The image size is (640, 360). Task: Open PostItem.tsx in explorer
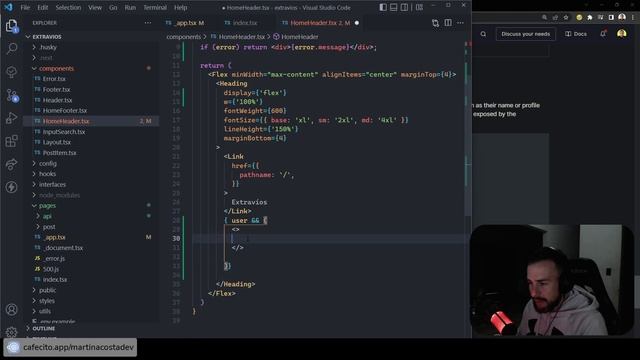(x=59, y=153)
